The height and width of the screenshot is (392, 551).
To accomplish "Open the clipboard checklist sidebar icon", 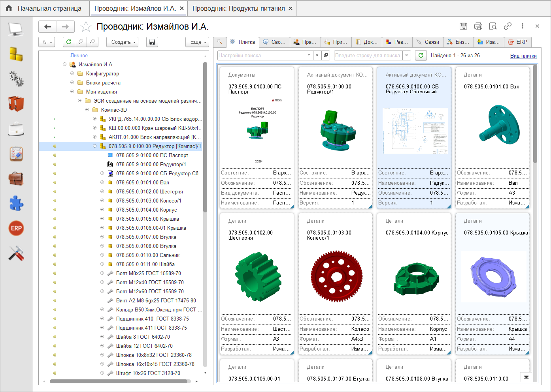I will tap(16, 154).
